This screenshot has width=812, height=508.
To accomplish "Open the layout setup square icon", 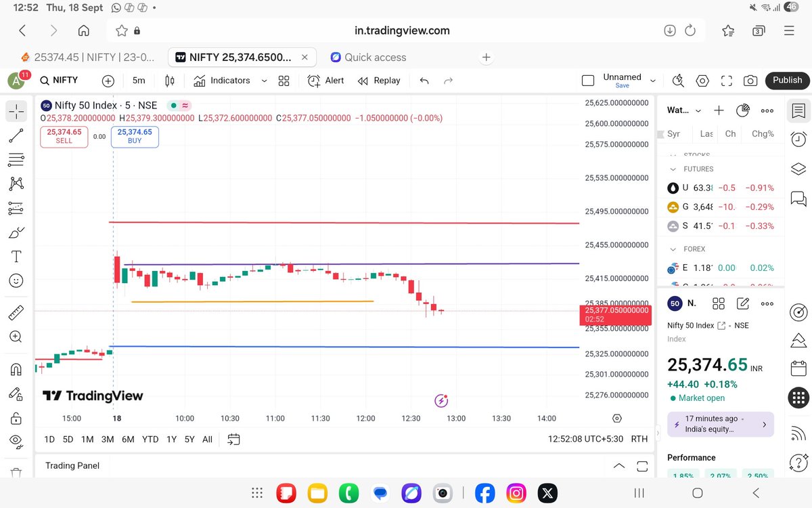I will tap(588, 81).
